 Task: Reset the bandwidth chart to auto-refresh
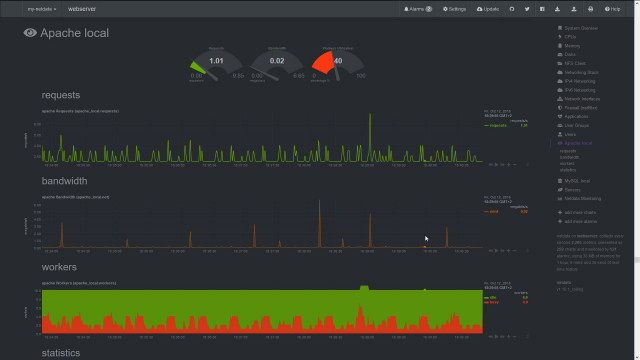point(497,251)
